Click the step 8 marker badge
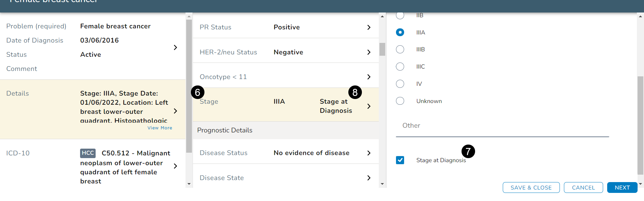 (x=355, y=92)
